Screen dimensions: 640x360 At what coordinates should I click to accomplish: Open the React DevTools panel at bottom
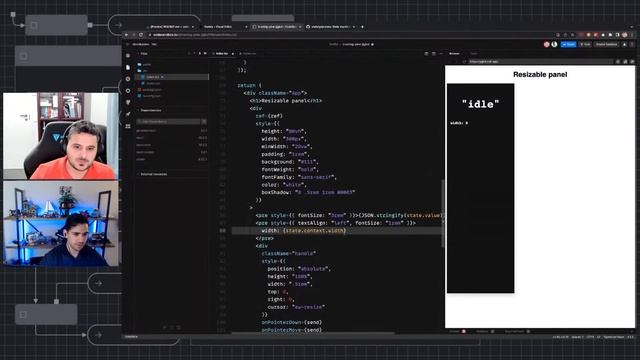[x=517, y=331]
